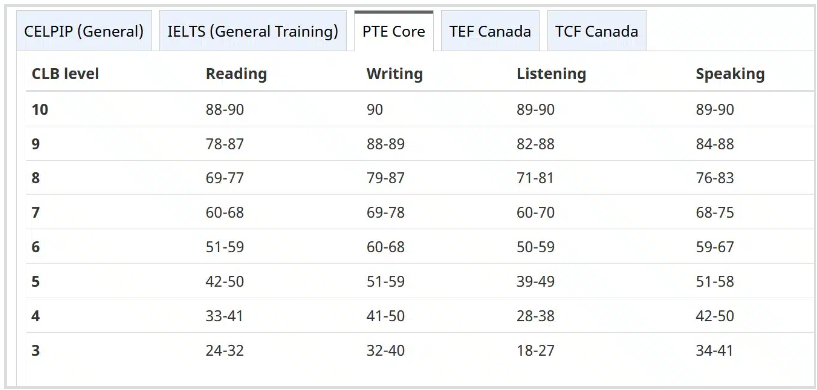
Task: Select Listening score 60-70 in CLB 7 row
Action: coord(536,213)
